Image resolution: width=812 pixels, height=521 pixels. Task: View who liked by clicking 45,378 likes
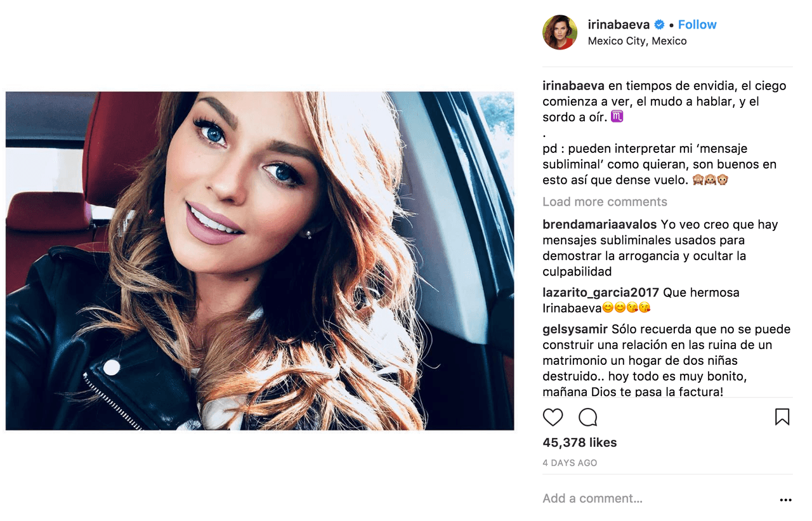pos(579,442)
